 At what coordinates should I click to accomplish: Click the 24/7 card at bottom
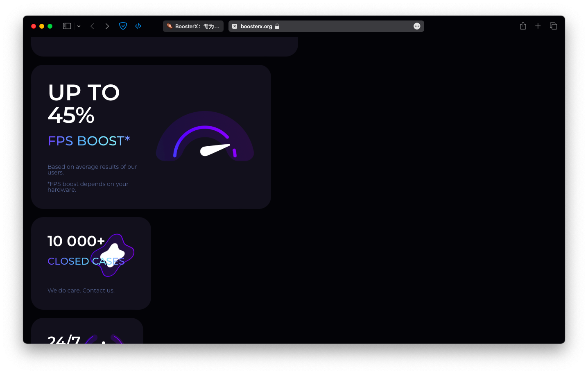(x=87, y=334)
